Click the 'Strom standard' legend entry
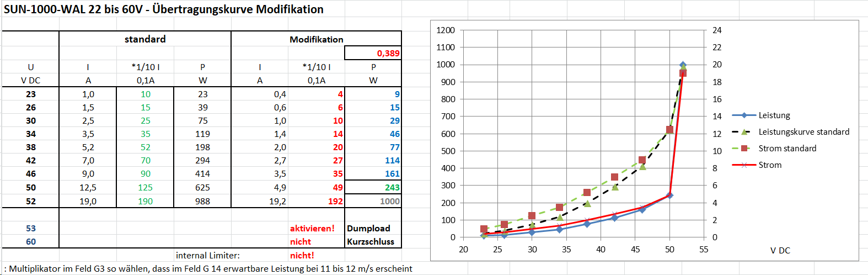The height and width of the screenshot is (275, 868). [x=787, y=149]
